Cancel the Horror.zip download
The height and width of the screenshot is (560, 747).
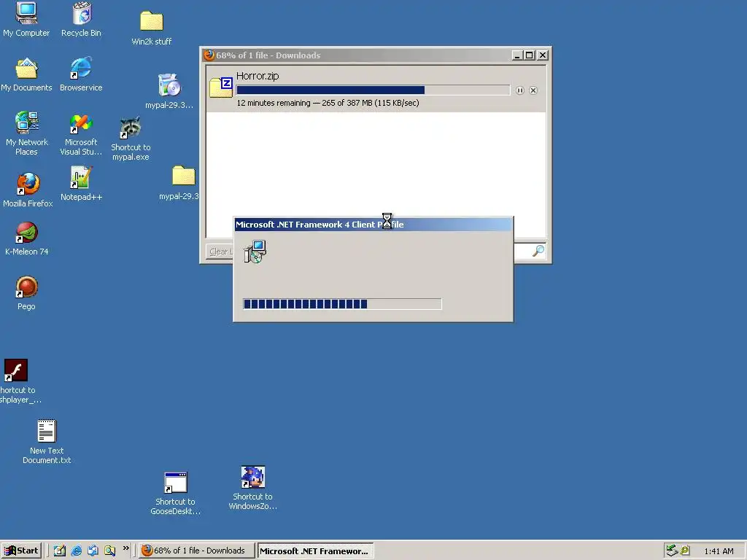(x=533, y=90)
